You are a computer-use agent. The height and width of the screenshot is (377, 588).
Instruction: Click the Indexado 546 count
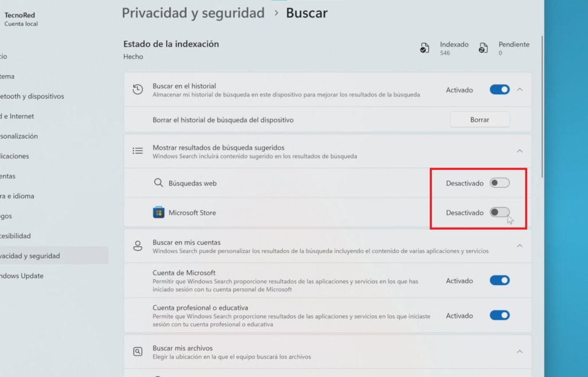tap(454, 48)
